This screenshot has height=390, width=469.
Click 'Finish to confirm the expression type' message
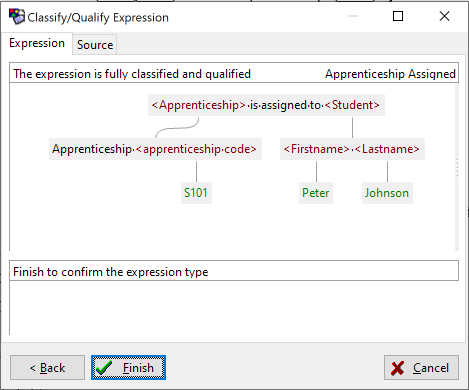(x=111, y=272)
